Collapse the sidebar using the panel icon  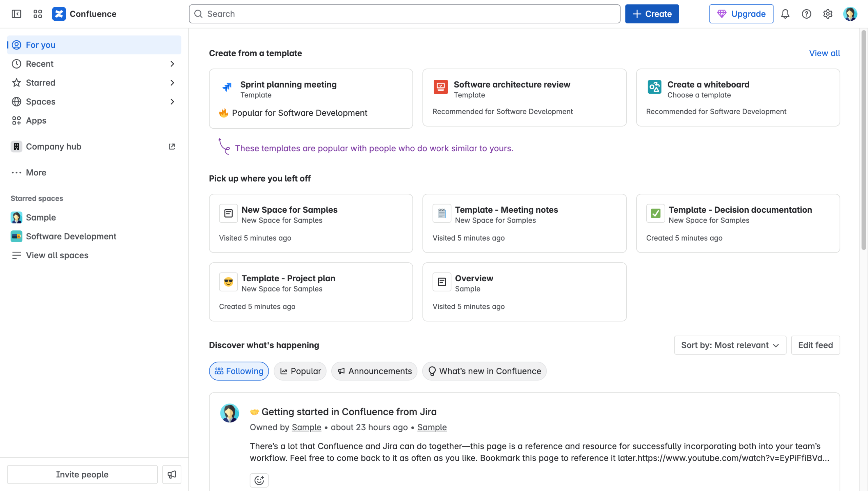16,14
